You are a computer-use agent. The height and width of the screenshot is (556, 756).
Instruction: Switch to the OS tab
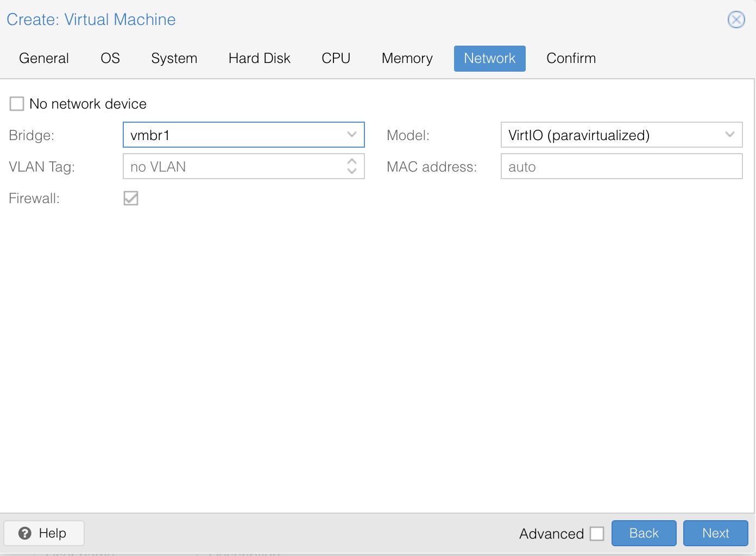coord(110,59)
